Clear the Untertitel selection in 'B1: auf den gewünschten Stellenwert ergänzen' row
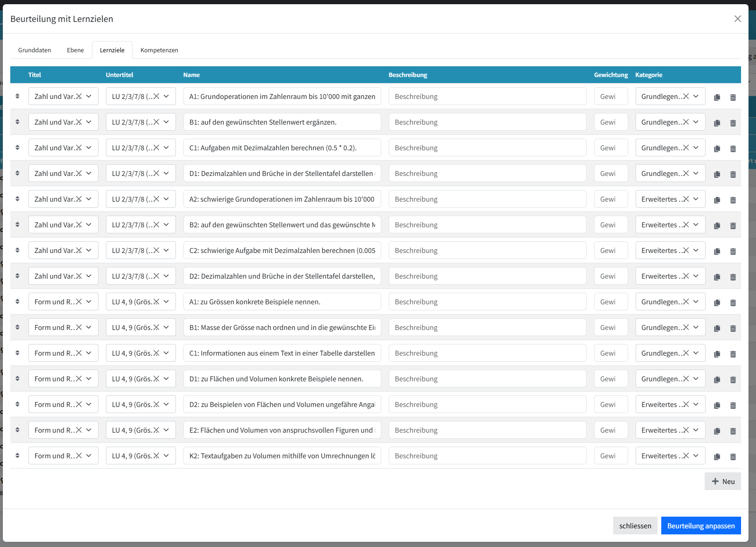Screen dimensions: 756x547 [x=156, y=122]
